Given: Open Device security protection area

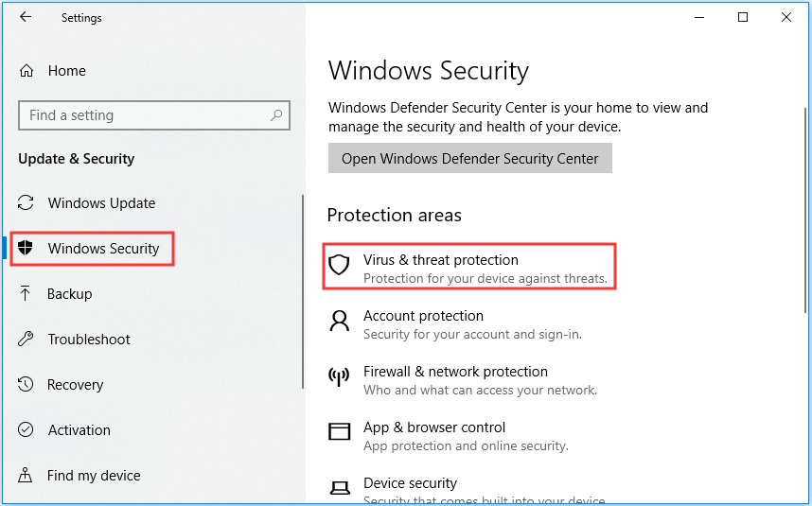Looking at the screenshot, I should click(410, 483).
